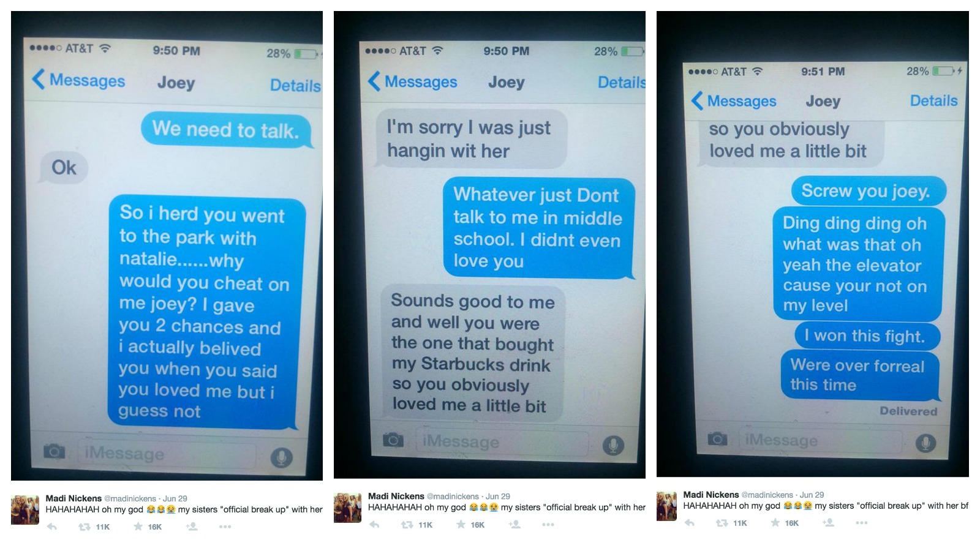The image size is (980, 551).
Task: Click @madinickens handle in the "her bf" tweet
Action: (x=767, y=495)
